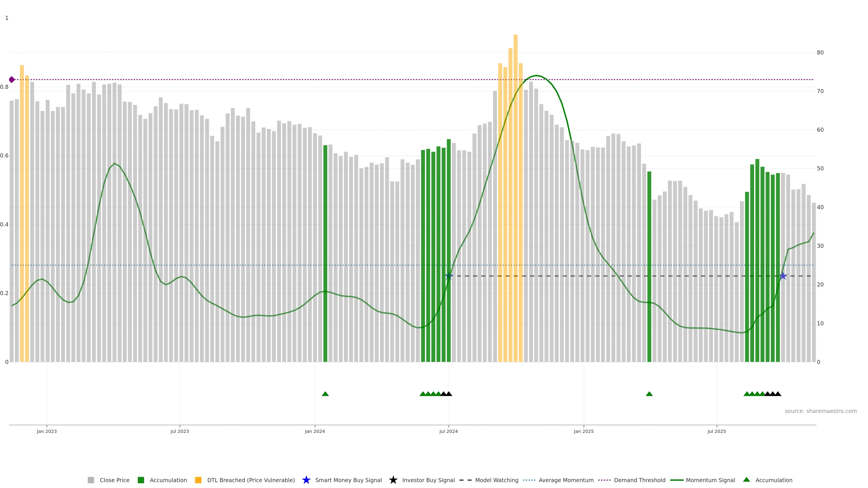Click the Jan 2025 axis label
Screen dimensions: 868x488
[583, 432]
